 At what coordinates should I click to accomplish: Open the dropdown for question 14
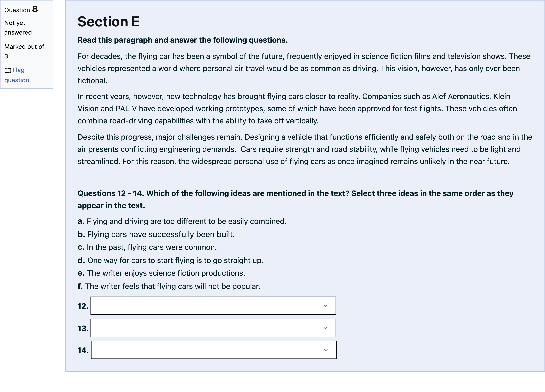[214, 350]
